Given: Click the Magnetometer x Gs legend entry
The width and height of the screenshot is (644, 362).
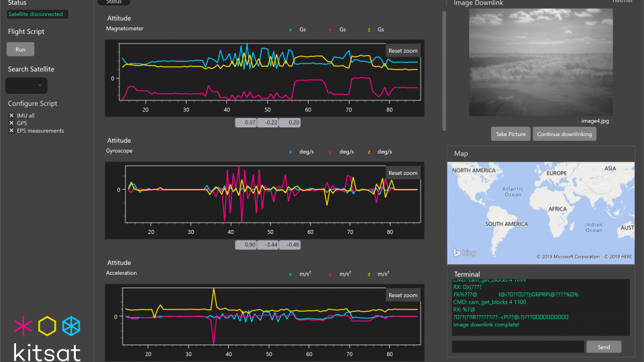Looking at the screenshot, I should click(297, 29).
